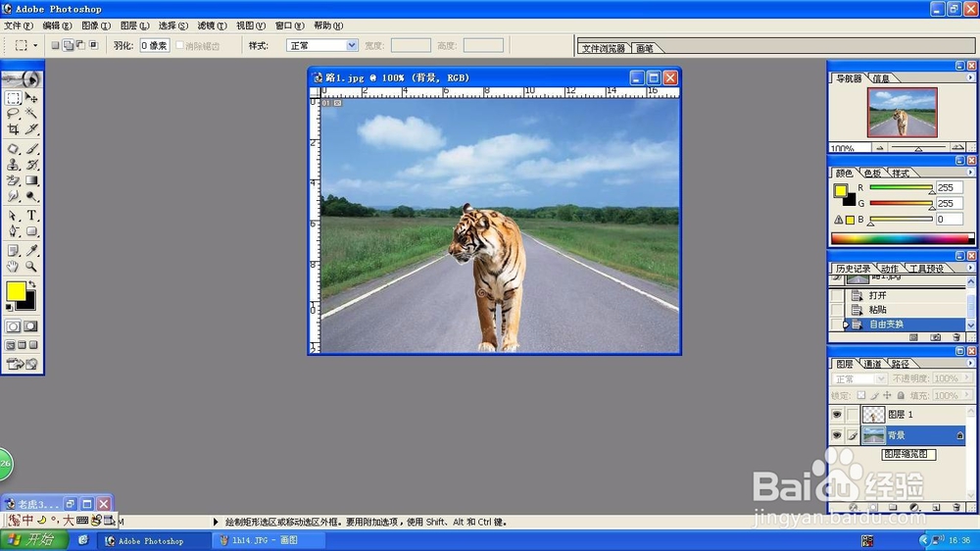
Task: Switch to the 通道 tab
Action: 872,364
